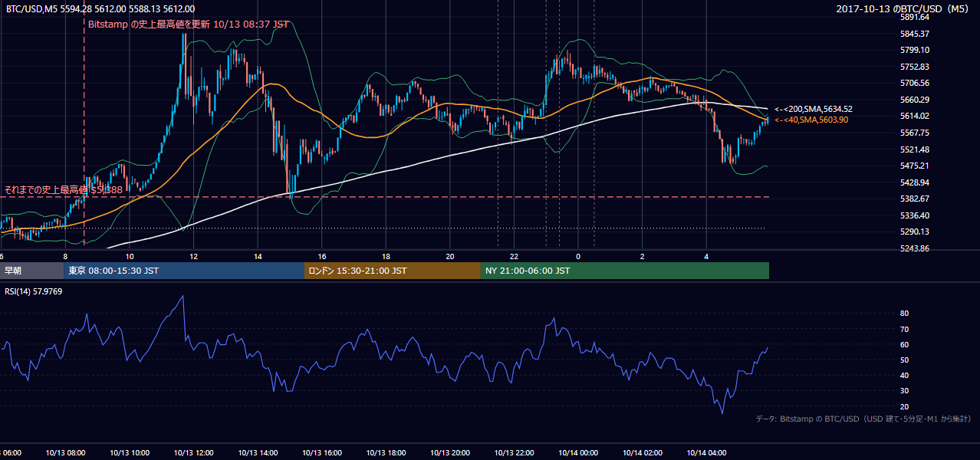
Task: Click the 10/13 12:00 time label
Action: (x=193, y=453)
